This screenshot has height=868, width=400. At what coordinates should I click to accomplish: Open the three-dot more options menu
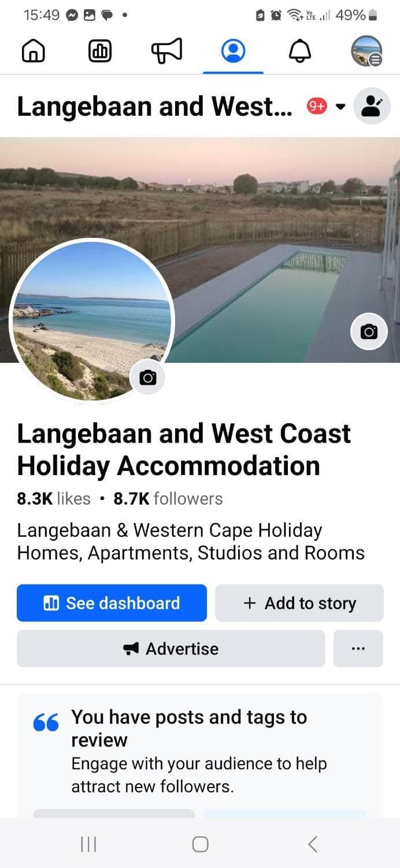coord(358,649)
